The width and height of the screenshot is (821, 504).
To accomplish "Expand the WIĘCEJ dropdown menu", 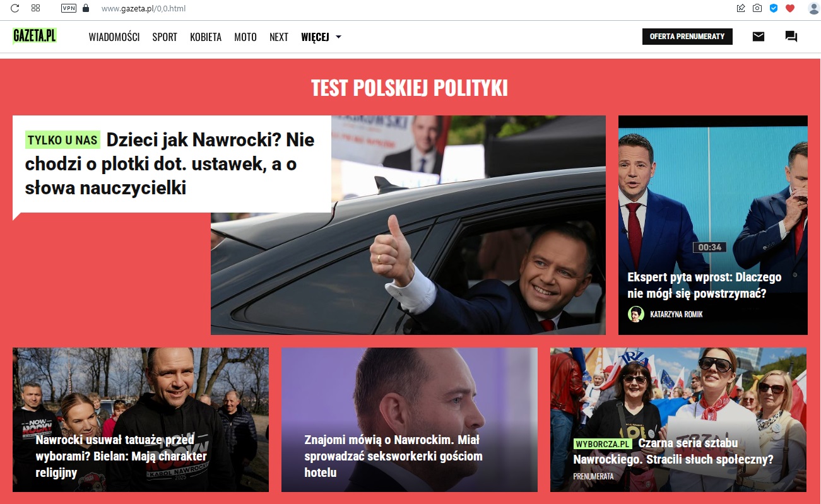I will (321, 37).
